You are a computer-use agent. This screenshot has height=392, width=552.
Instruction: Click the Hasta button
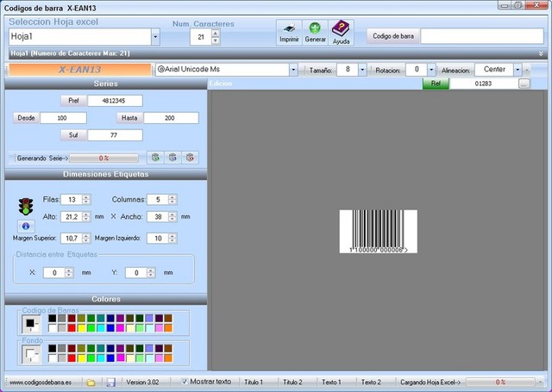coord(129,118)
